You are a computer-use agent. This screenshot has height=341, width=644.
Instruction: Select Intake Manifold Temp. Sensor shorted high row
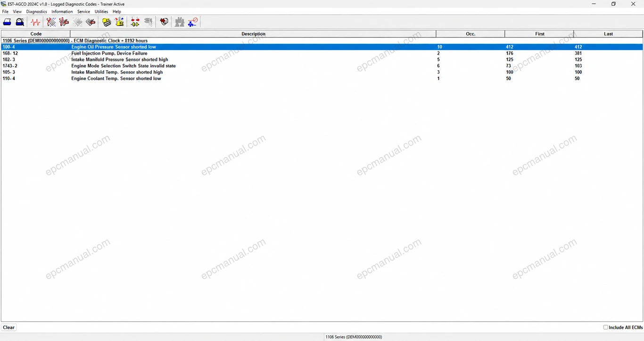(322, 72)
